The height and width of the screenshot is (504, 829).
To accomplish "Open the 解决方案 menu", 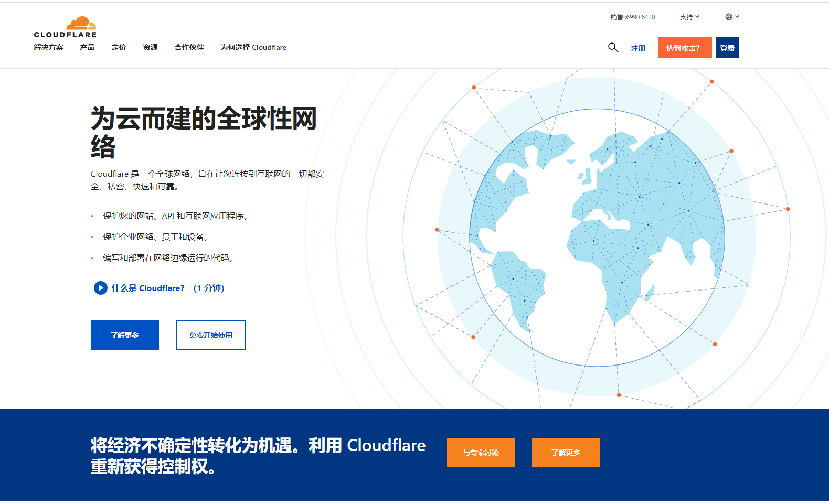I will (48, 47).
